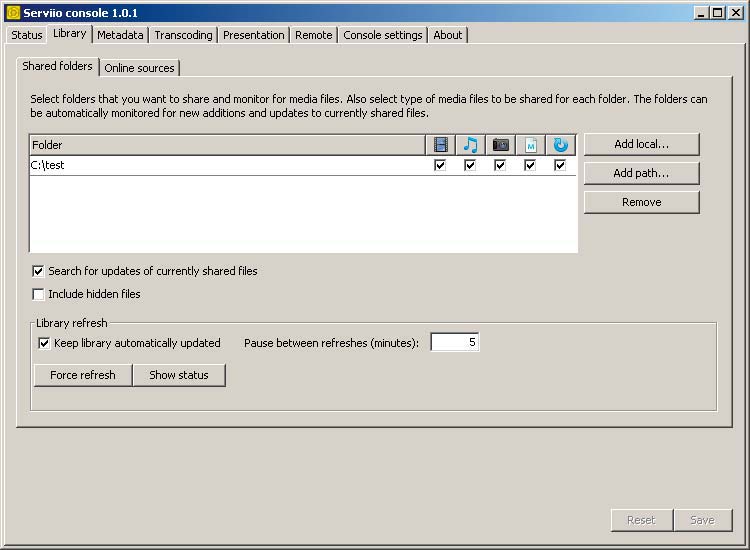Open the Console settings tab

383,35
